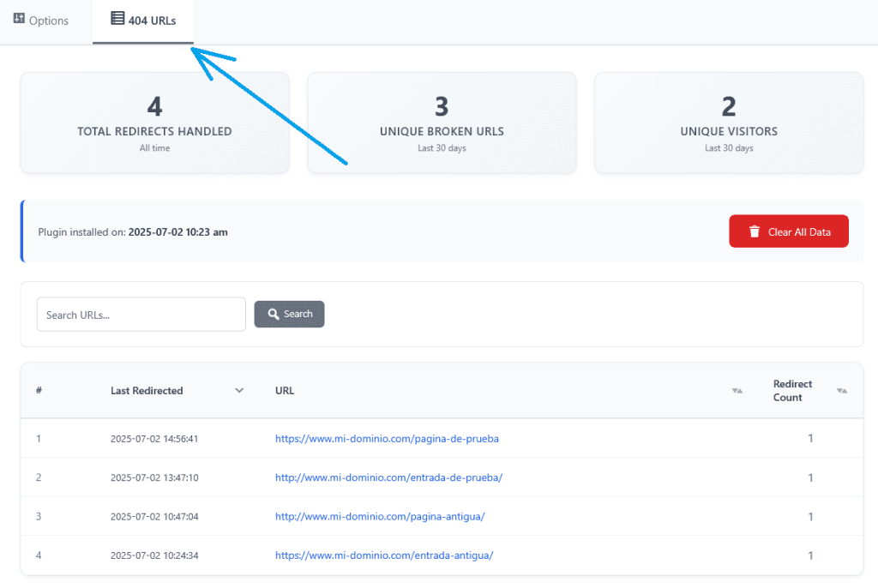This screenshot has height=588, width=878.
Task: Click the Unique Visitors card
Action: tap(729, 123)
